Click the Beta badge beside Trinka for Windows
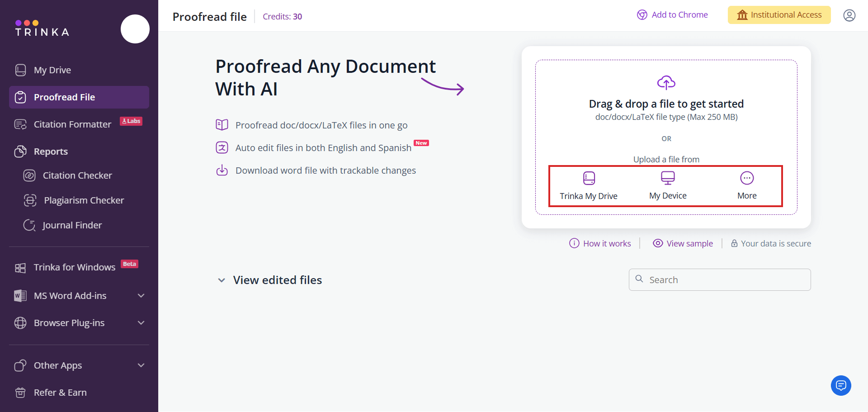 (129, 264)
